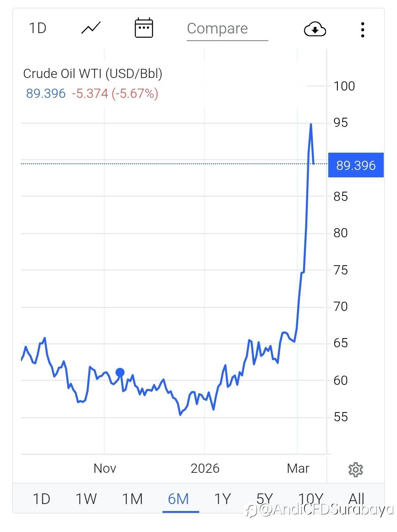The width and height of the screenshot is (397, 532).
Task: Select the 1D time range tab
Action: pyautogui.click(x=41, y=499)
